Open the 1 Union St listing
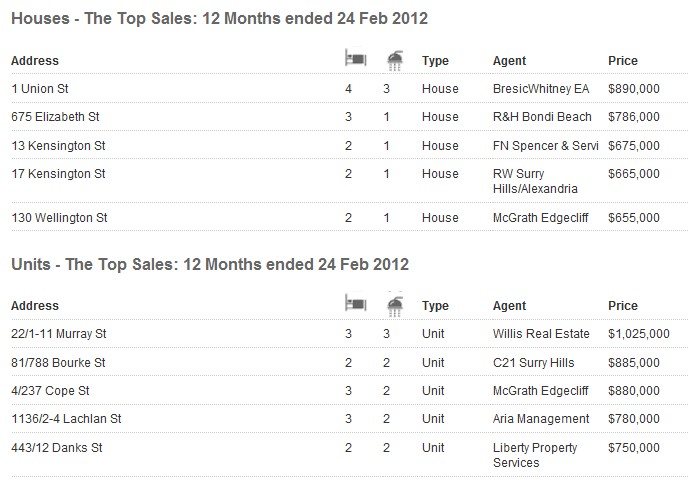Image resolution: width=695 pixels, height=496 pixels. tap(40, 89)
